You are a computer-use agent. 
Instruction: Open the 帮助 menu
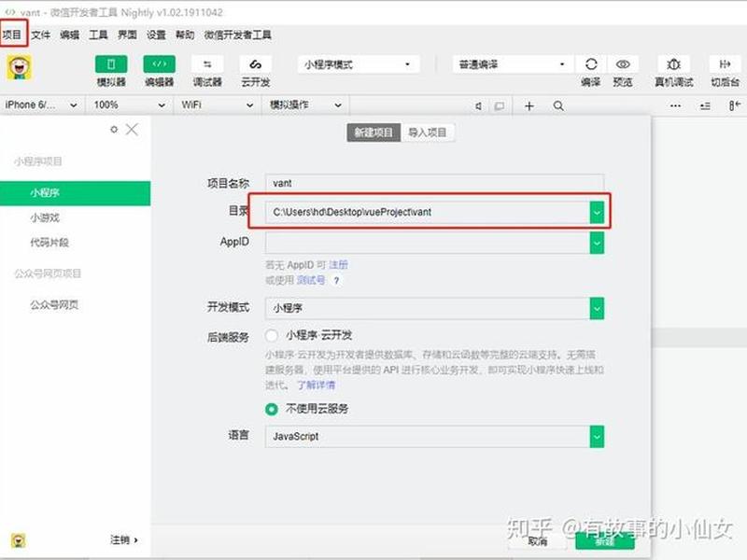[185, 35]
